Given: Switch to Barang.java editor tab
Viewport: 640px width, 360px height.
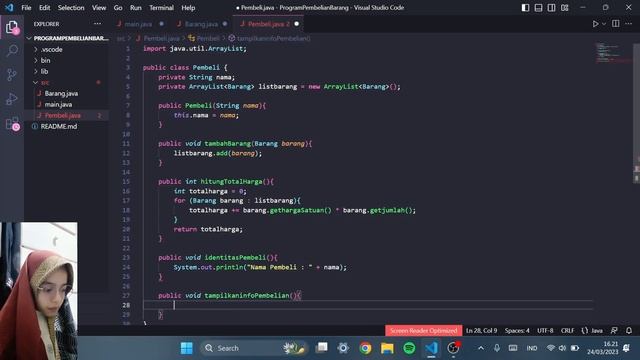Looking at the screenshot, I should 201,24.
